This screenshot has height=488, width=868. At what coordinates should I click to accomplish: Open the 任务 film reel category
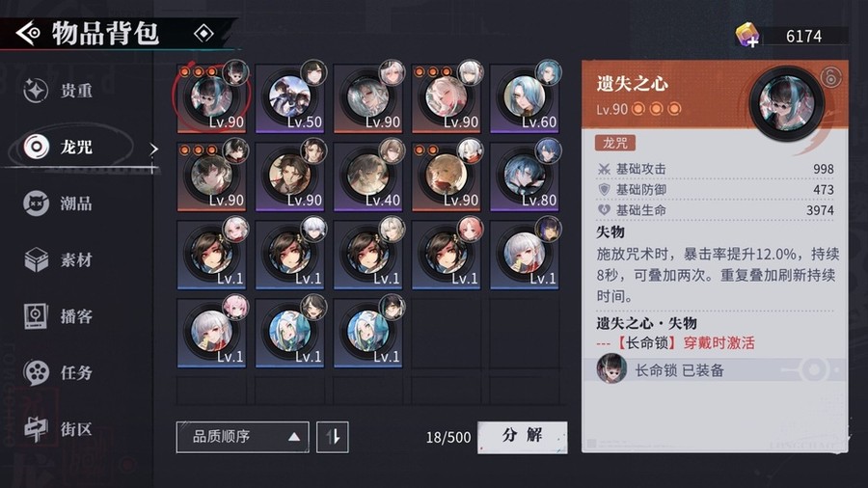[36, 372]
